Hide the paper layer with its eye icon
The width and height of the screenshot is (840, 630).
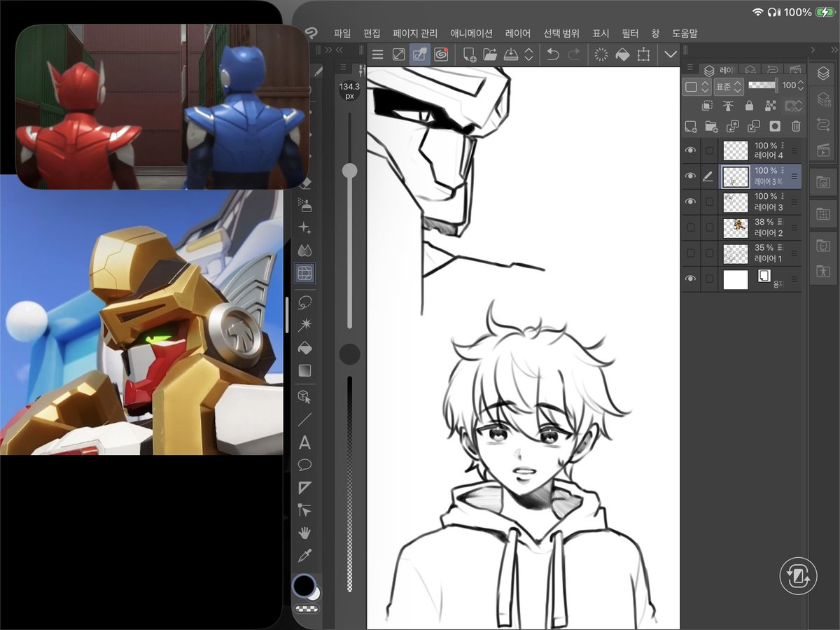pos(691,279)
